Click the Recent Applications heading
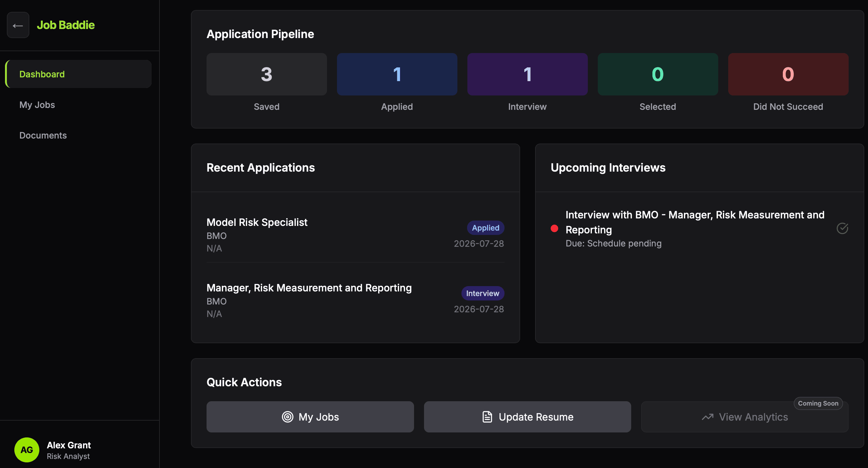 click(x=261, y=168)
